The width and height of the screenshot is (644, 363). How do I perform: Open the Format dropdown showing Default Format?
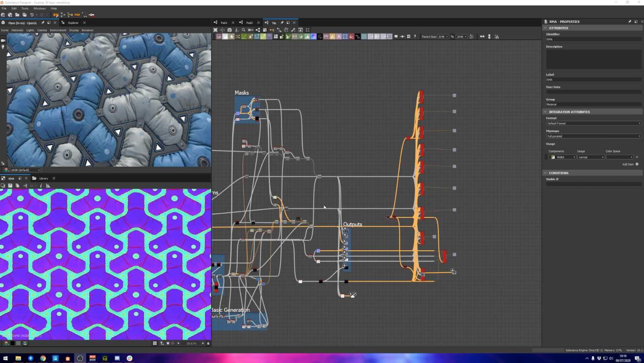click(x=594, y=124)
